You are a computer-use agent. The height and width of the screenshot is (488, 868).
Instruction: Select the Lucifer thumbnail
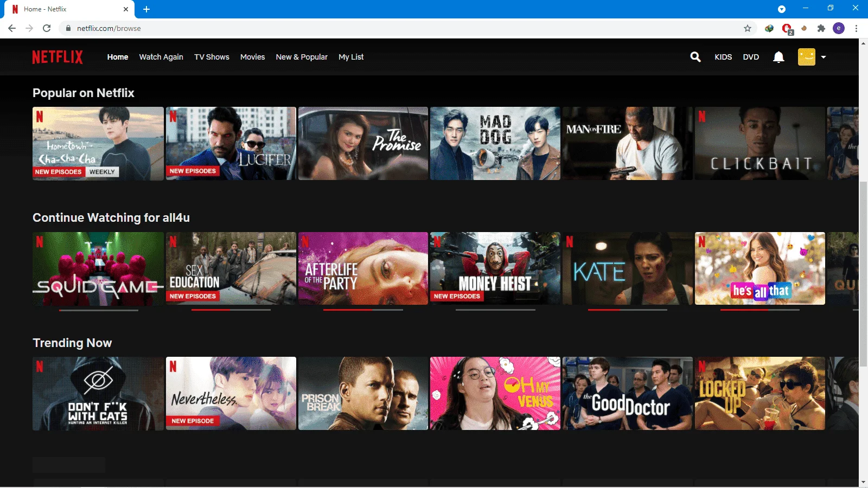pyautogui.click(x=231, y=143)
